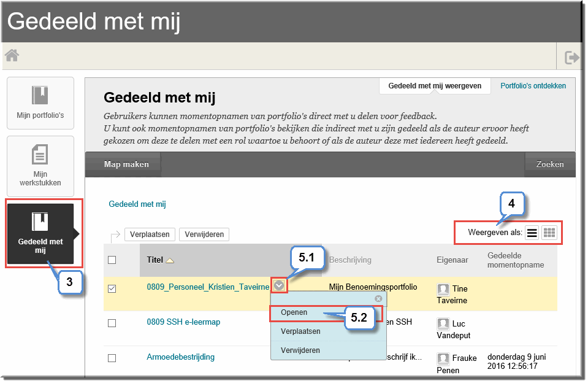The height and width of the screenshot is (383, 588).
Task: Click the Zoeken button
Action: click(x=550, y=164)
